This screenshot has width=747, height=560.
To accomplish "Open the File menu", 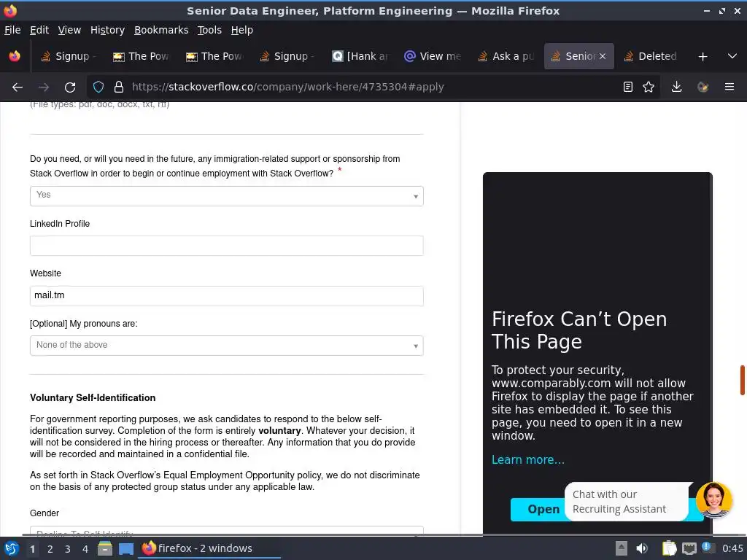I will coord(12,30).
